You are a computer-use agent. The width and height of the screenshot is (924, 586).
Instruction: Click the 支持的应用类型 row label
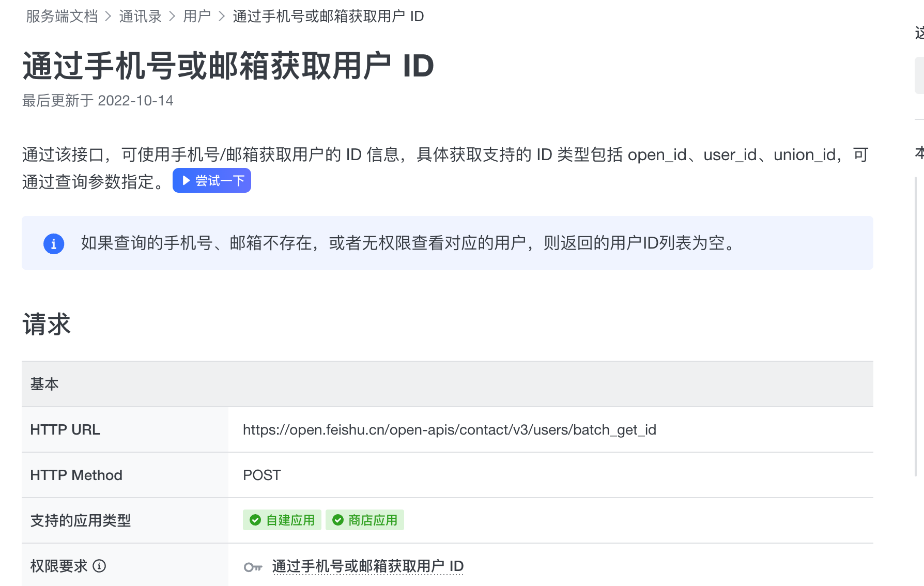(81, 520)
